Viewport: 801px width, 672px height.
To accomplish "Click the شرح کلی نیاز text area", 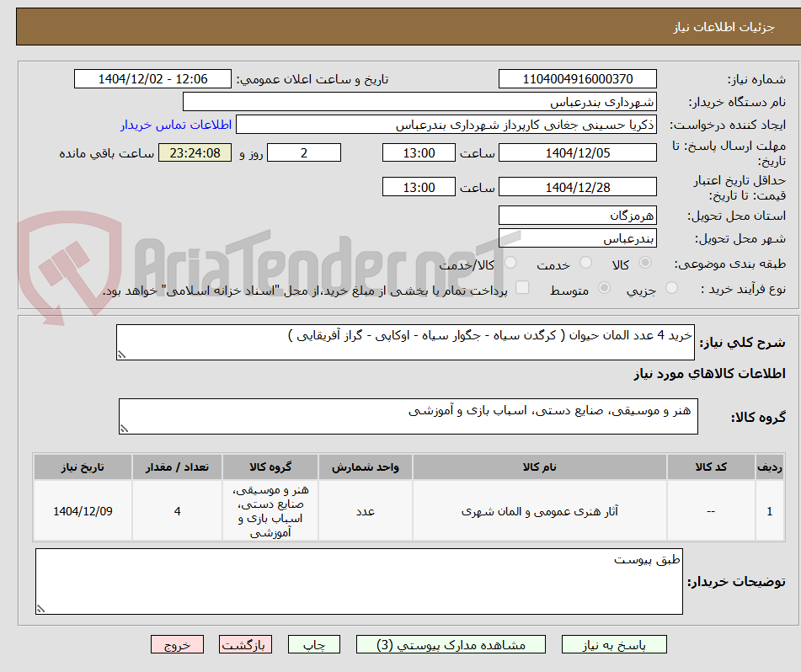I will point(405,342).
